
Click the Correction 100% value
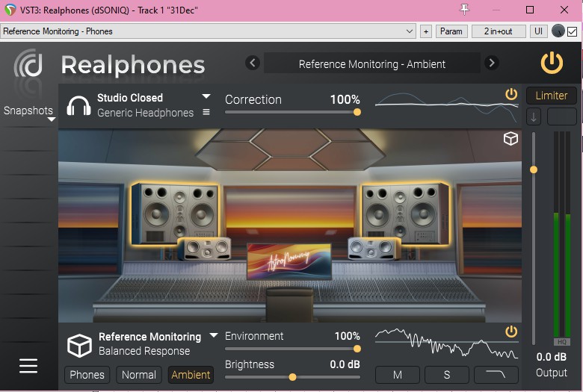[345, 99]
